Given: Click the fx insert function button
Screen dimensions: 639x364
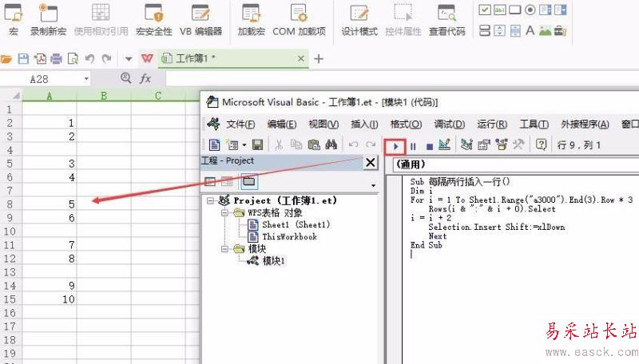Looking at the screenshot, I should (145, 78).
